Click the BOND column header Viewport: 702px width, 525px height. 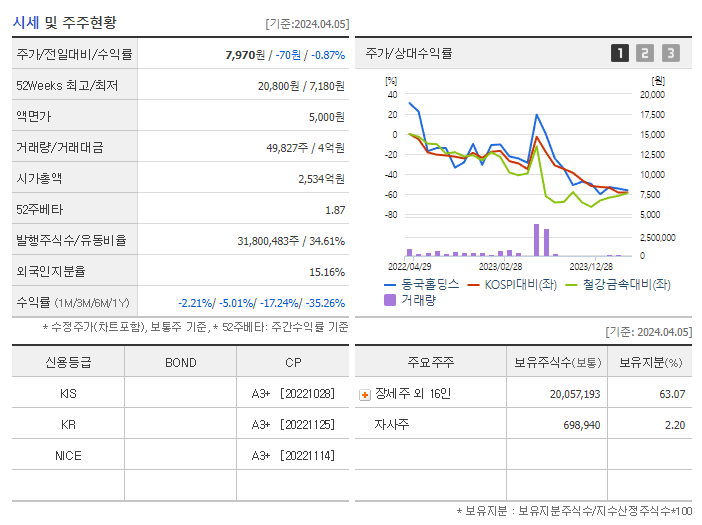coord(181,363)
